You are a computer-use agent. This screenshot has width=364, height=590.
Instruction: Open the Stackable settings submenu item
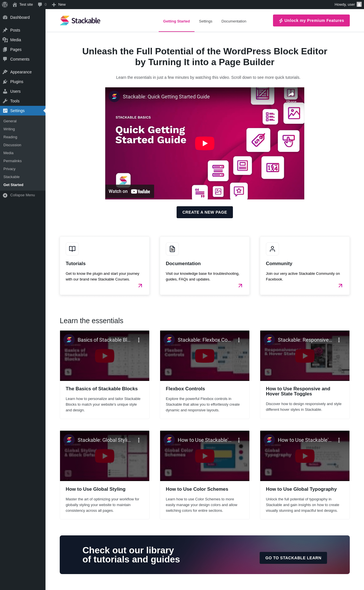click(x=23, y=177)
